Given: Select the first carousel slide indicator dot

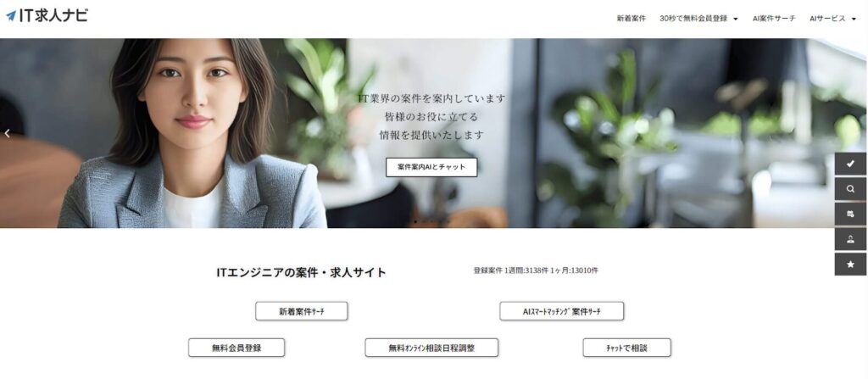Looking at the screenshot, I should pyautogui.click(x=415, y=221).
